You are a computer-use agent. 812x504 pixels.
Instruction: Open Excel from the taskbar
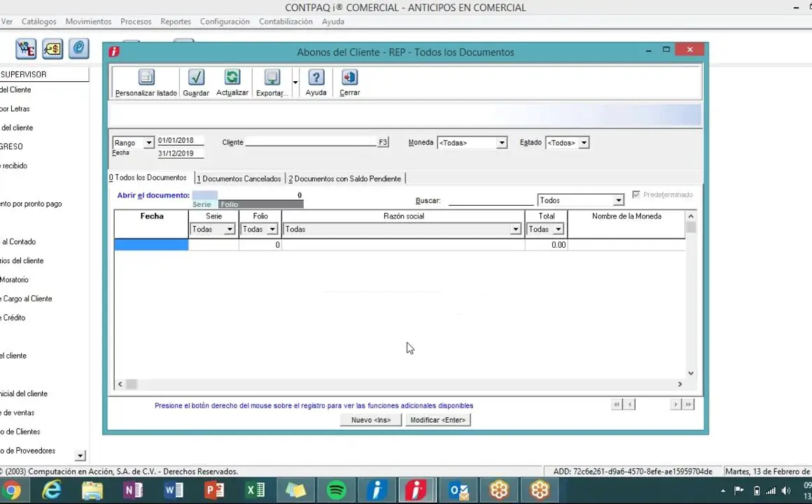click(255, 490)
